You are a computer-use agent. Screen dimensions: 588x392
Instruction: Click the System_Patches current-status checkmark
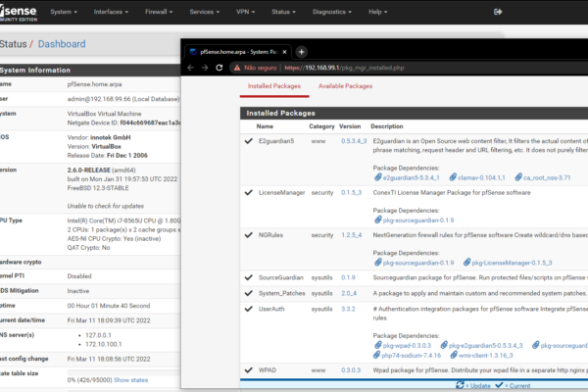248,293
